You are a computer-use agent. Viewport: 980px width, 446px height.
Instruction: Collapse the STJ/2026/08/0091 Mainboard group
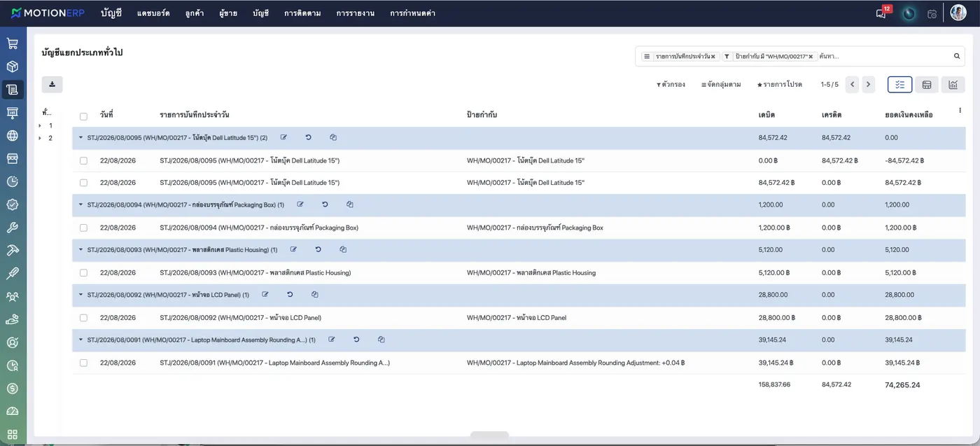[80, 340]
